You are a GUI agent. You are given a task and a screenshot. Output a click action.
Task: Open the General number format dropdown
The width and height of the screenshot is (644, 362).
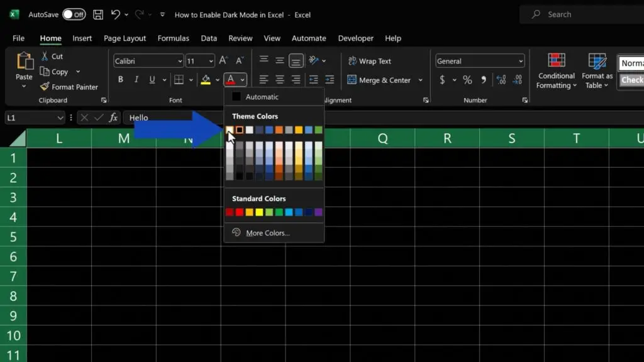coord(521,61)
